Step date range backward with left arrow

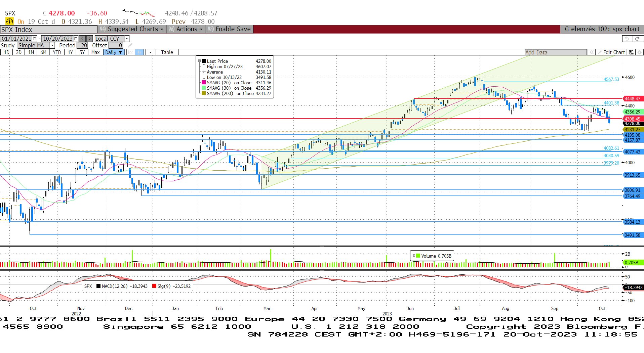coord(82,39)
